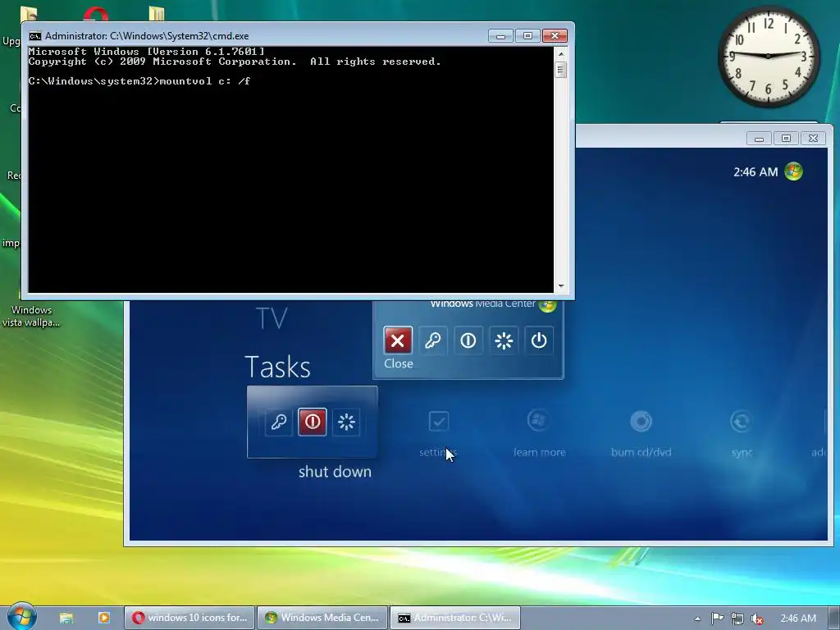Open the burn cd/dvd task
Screen dimensions: 840x630
tap(641, 434)
